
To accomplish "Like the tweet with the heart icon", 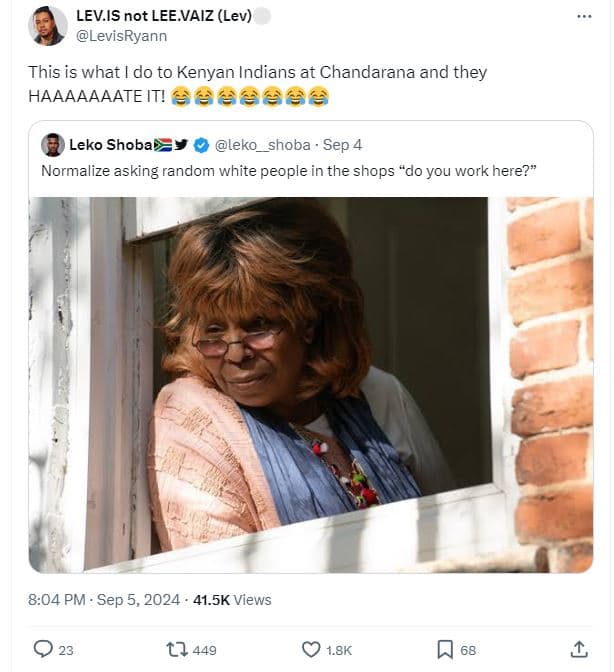I will click(311, 649).
